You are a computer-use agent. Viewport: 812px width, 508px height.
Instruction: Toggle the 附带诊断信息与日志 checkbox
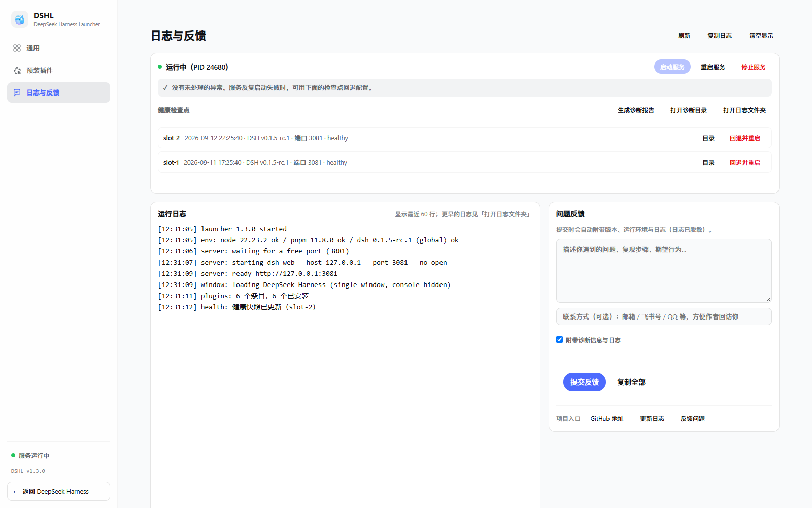559,340
